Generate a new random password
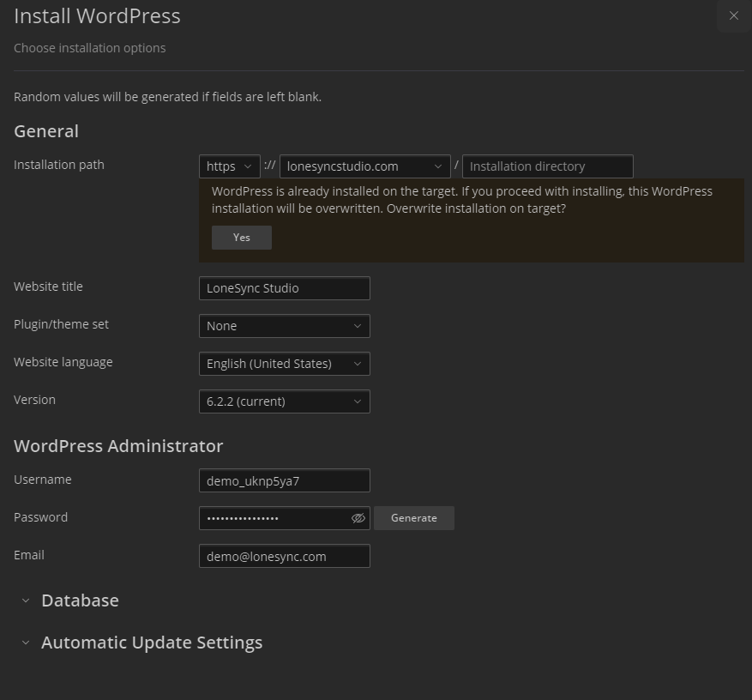Screen dimensions: 752x700 point(414,518)
